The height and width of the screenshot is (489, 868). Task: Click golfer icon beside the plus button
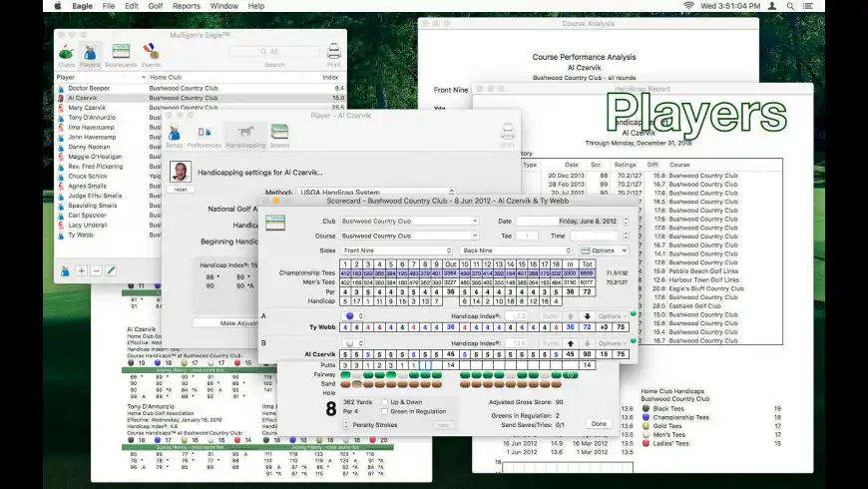[x=65, y=270]
